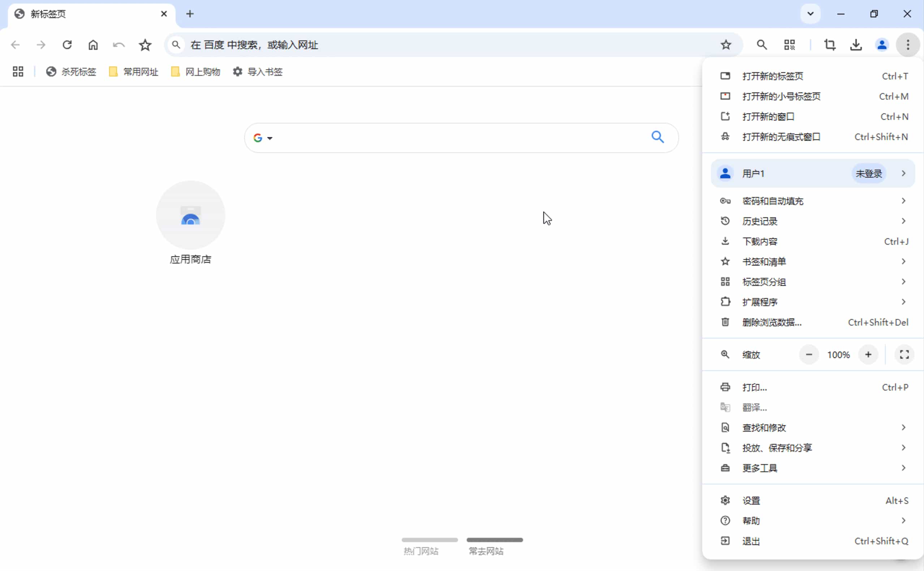Click 导入书签 on the bookmarks bar
Viewport: 924px width, 571px height.
pyautogui.click(x=264, y=72)
